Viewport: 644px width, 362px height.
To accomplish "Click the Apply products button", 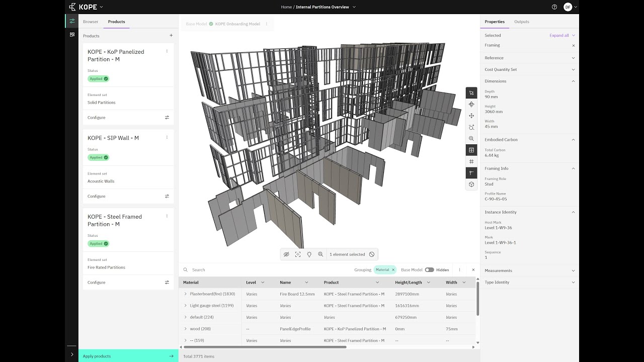I will tap(128, 356).
